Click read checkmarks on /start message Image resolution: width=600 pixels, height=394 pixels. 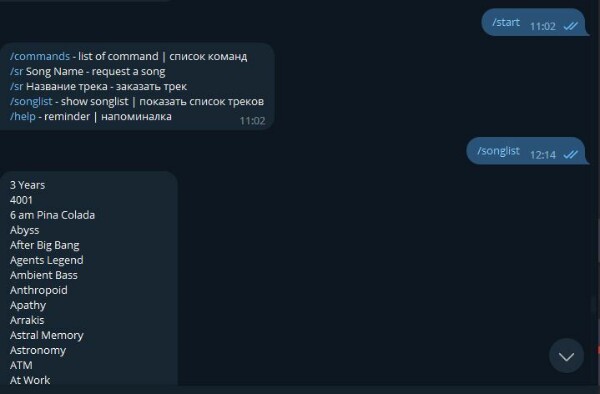571,26
